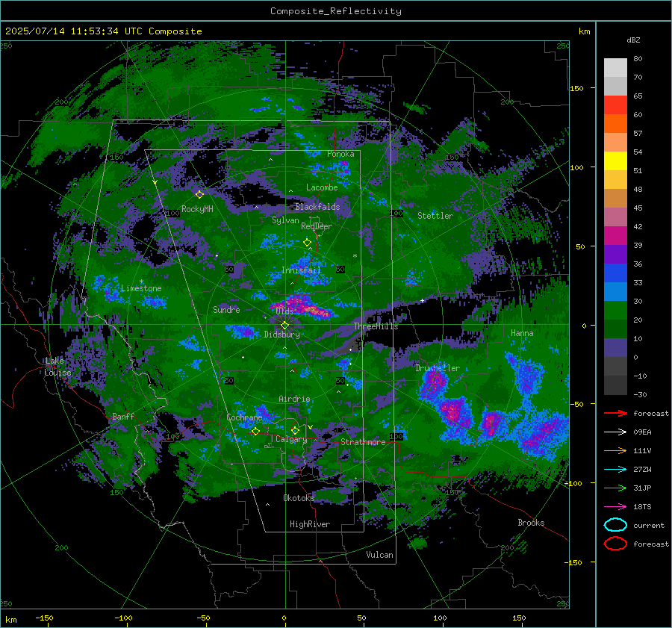Click the Composite_Reflectivity title

336,11
